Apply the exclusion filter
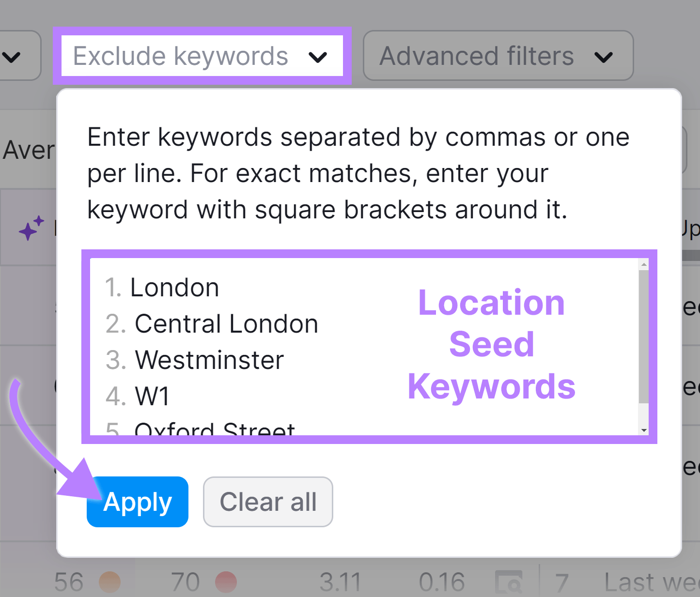 [x=137, y=502]
